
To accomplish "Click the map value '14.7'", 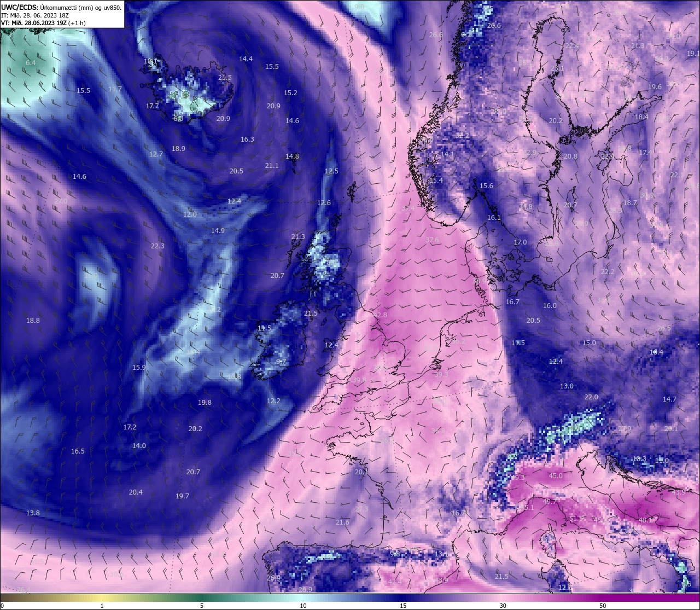I will (669, 399).
